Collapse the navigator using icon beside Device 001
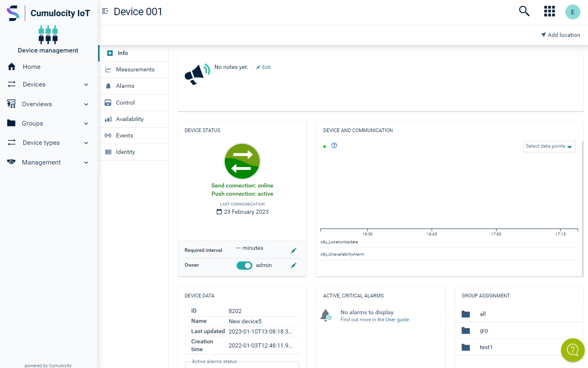Image resolution: width=588 pixels, height=368 pixels. coord(105,11)
